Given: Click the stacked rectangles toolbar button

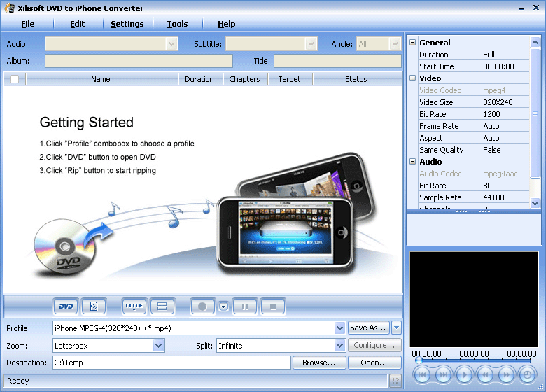Looking at the screenshot, I should pos(162,307).
